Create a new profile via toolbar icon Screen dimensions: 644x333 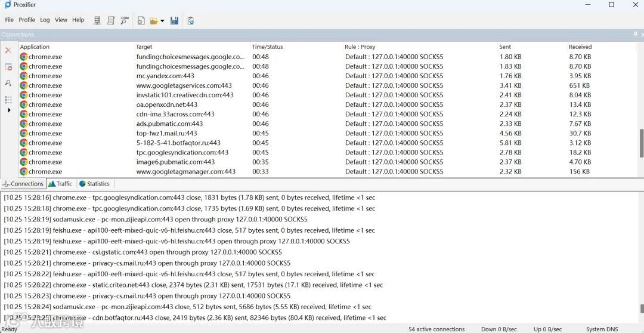[x=141, y=20]
